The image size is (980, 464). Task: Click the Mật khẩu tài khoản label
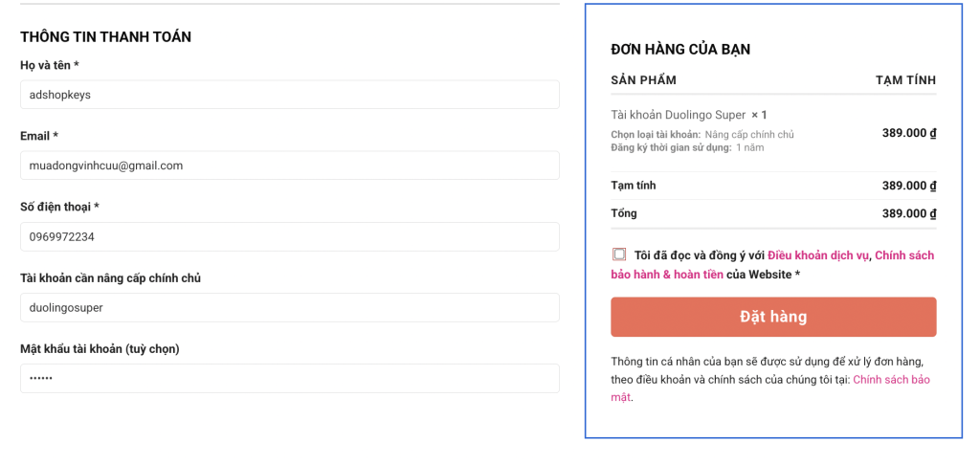coord(100,348)
